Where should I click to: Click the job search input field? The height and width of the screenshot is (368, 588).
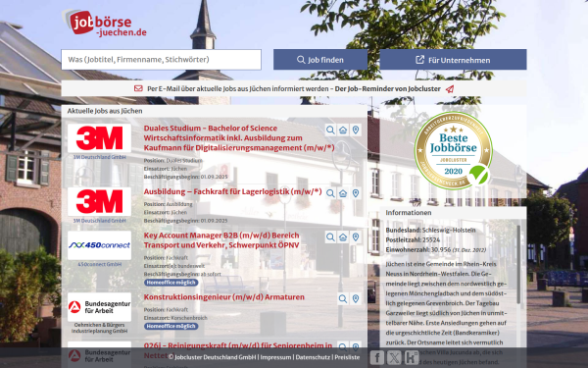[x=162, y=59]
